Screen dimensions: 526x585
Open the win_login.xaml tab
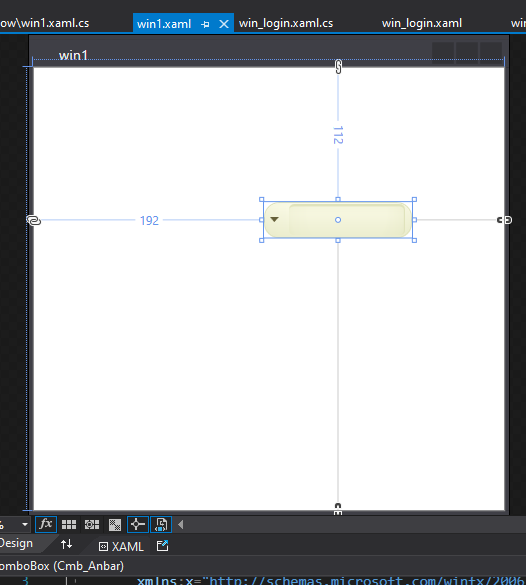(422, 23)
